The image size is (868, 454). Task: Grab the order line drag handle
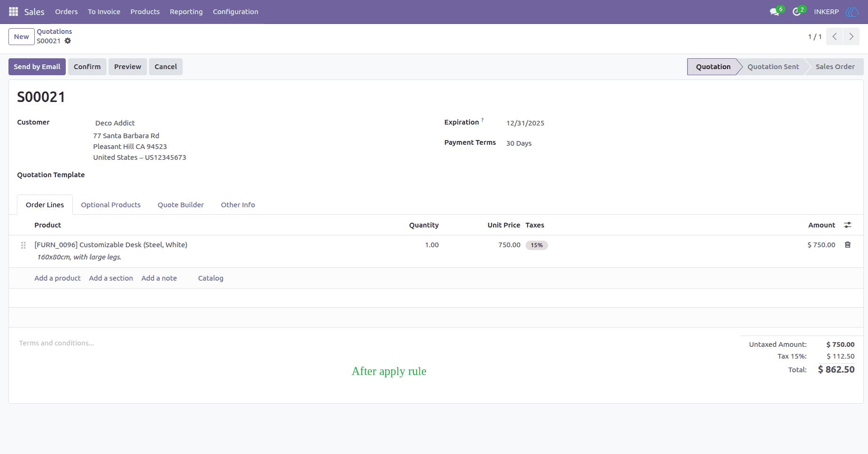click(23, 245)
